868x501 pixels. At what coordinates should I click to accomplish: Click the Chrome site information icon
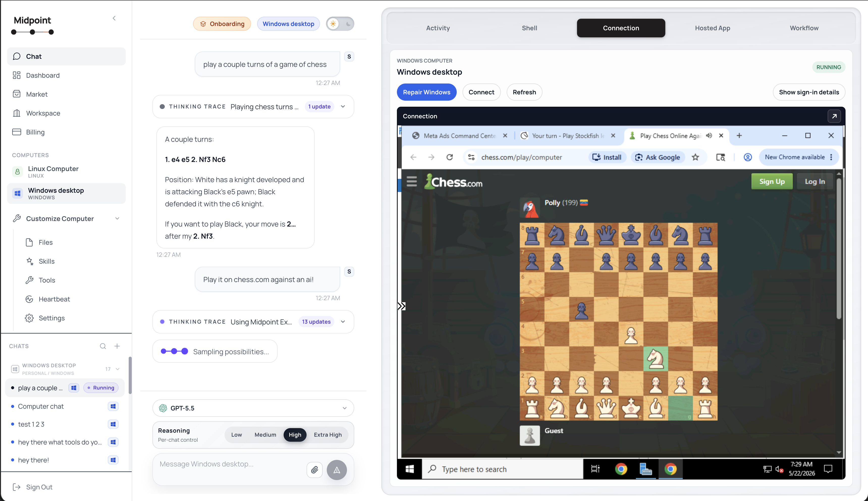471,157
